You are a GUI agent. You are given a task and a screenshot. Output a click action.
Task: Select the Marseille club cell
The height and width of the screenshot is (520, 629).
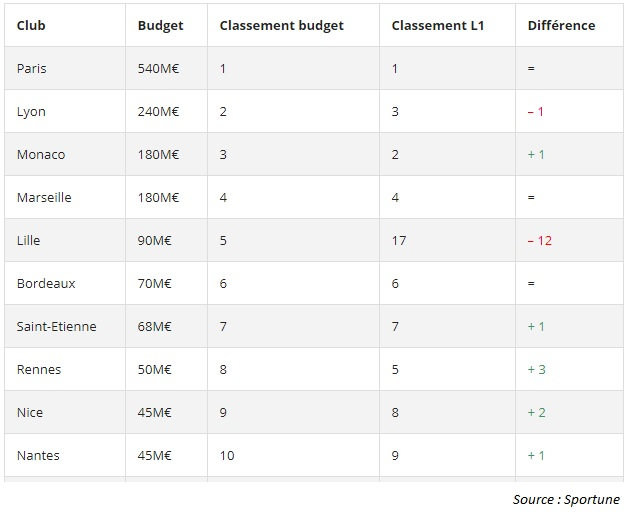coord(44,198)
